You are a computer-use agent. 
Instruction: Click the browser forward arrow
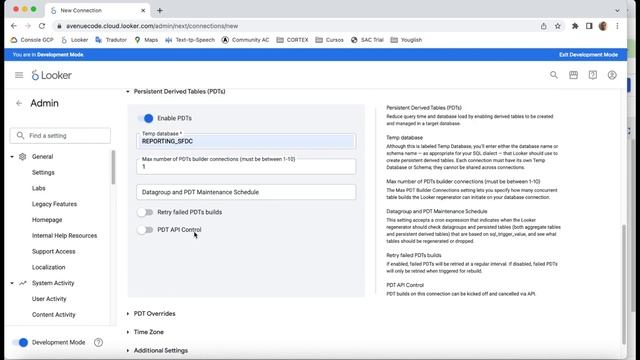[28, 26]
